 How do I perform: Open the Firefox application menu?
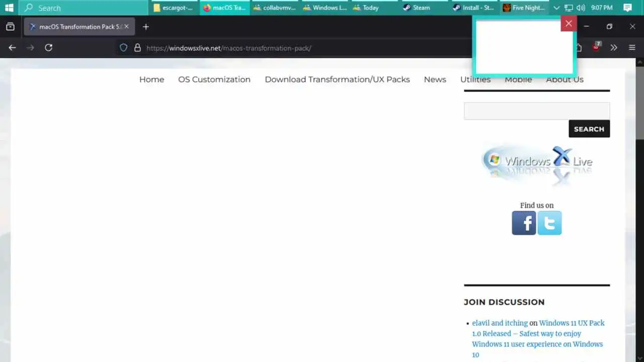tap(632, 47)
